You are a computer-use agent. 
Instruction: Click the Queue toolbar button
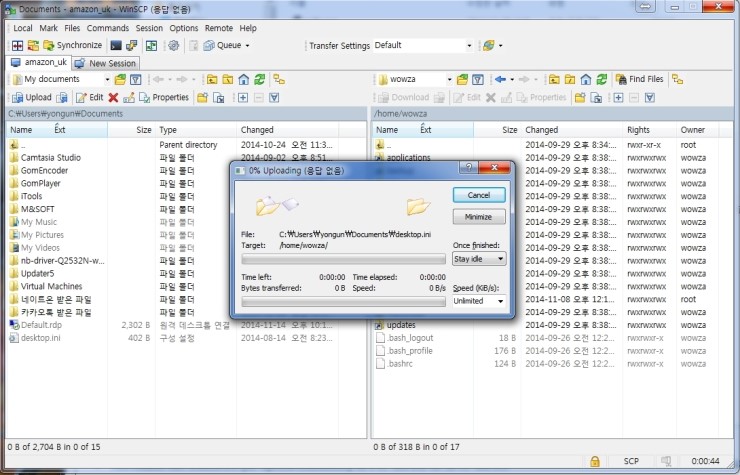[x=222, y=45]
